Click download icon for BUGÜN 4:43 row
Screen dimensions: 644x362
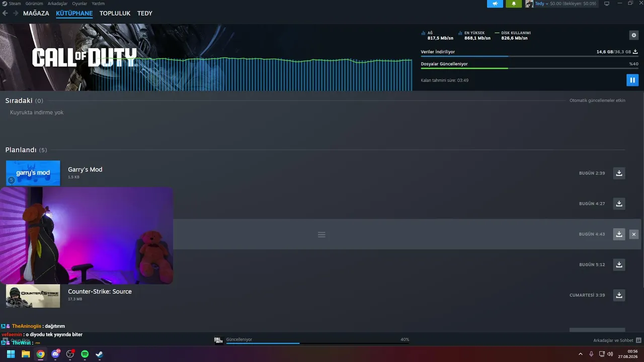(x=619, y=234)
